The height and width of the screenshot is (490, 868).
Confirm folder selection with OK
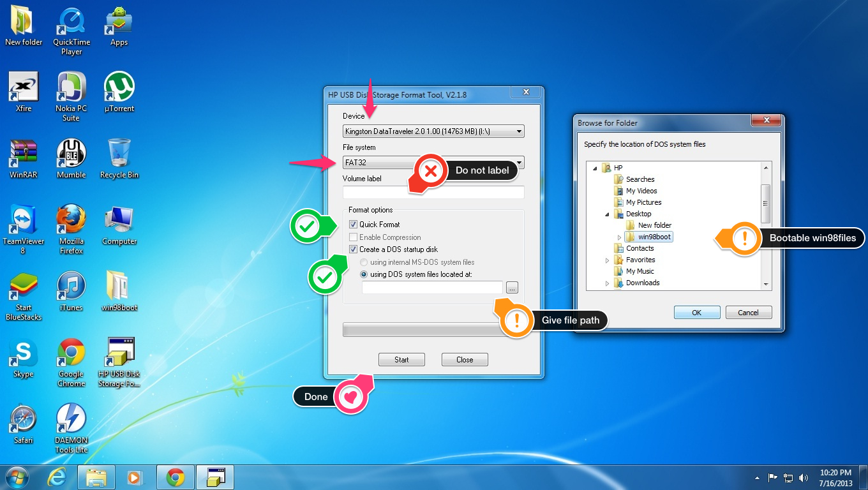pos(697,312)
